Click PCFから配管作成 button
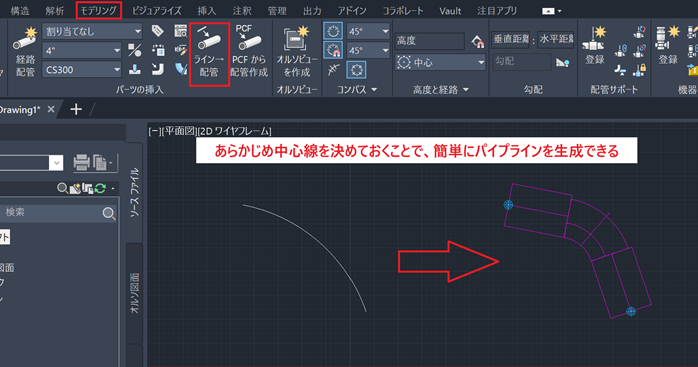 coord(249,52)
